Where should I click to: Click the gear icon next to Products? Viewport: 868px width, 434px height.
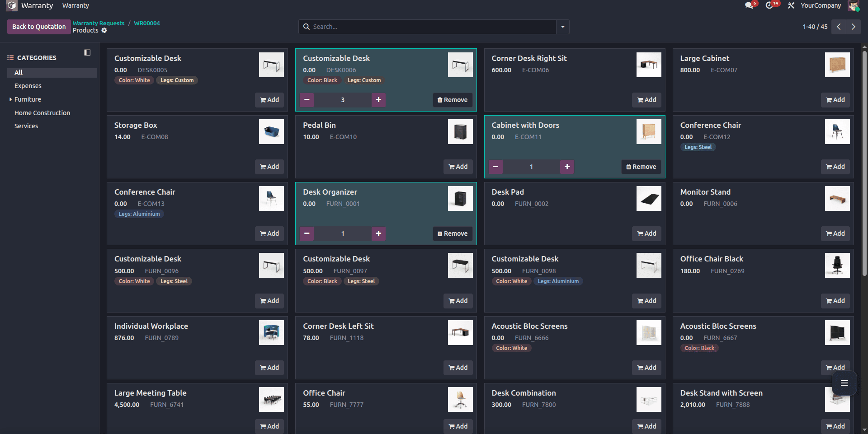point(104,30)
